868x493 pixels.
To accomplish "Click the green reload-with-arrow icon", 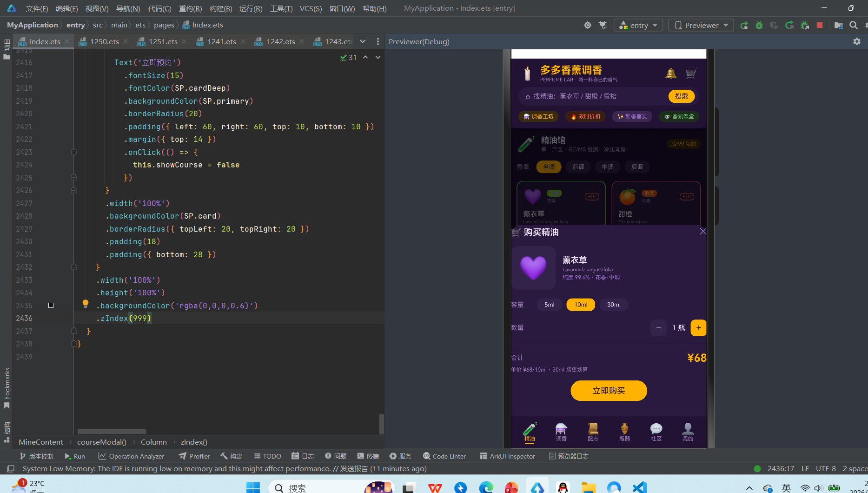I will [x=789, y=25].
